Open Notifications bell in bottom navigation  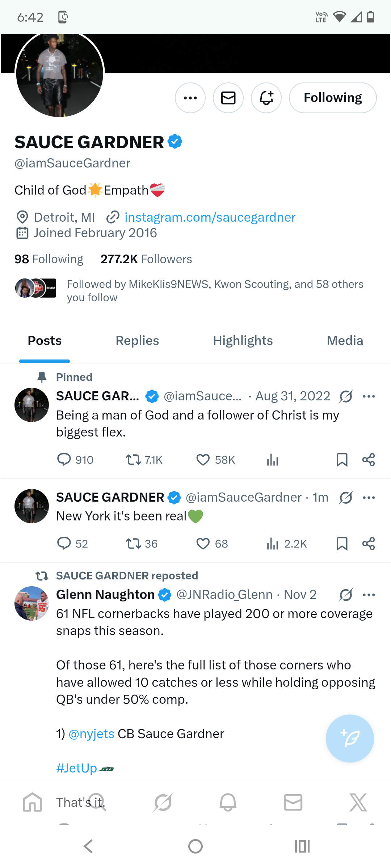[x=228, y=803]
